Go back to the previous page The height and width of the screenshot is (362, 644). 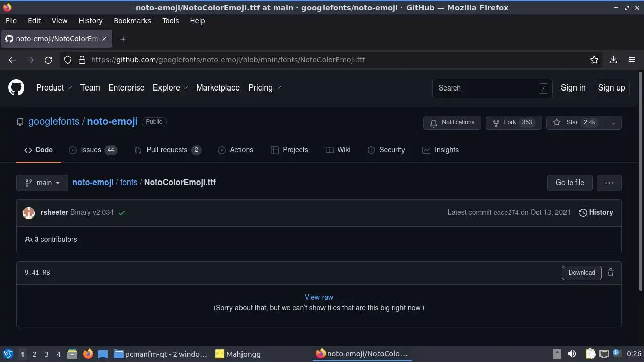click(12, 60)
